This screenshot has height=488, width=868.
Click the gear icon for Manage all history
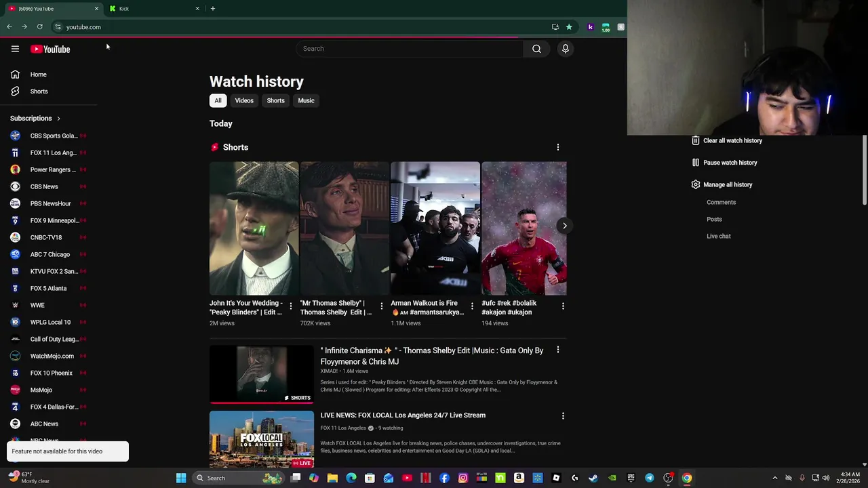tap(695, 184)
